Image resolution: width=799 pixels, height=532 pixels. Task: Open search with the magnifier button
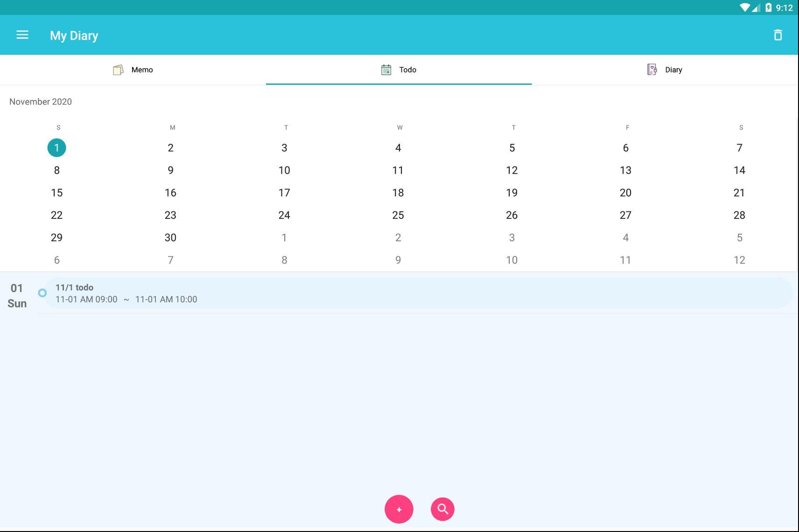[x=442, y=509]
